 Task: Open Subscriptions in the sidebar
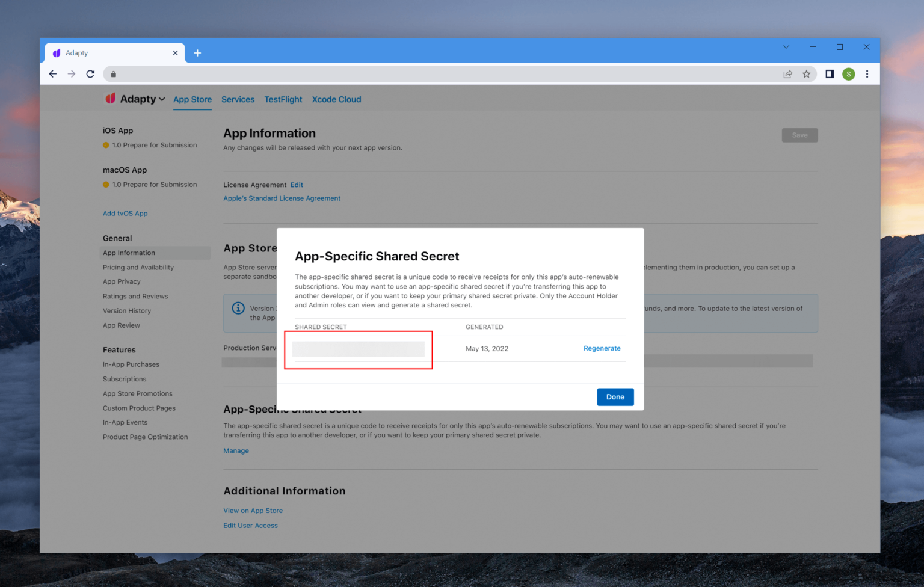click(x=125, y=379)
